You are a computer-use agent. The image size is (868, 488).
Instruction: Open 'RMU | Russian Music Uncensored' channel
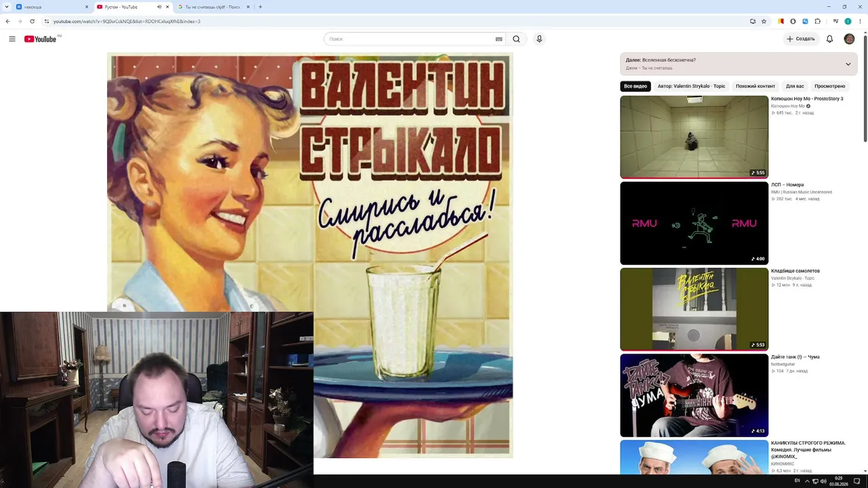[x=802, y=192]
